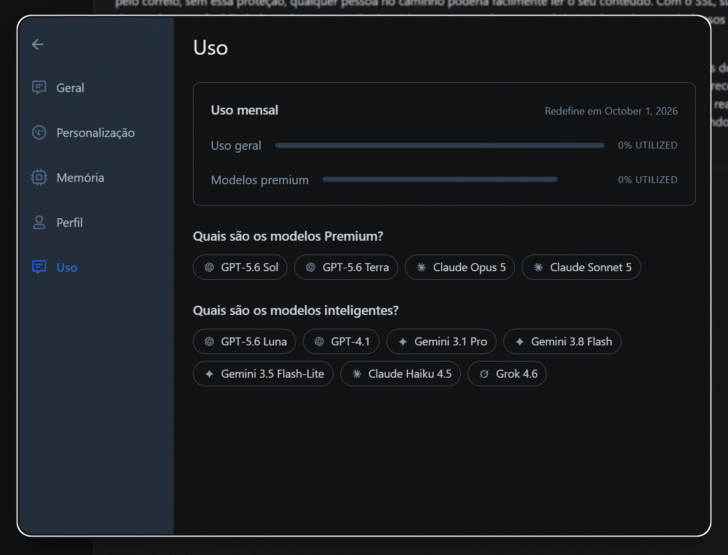Click the Anthropic icon on Claude Sonnet 5

pos(538,267)
